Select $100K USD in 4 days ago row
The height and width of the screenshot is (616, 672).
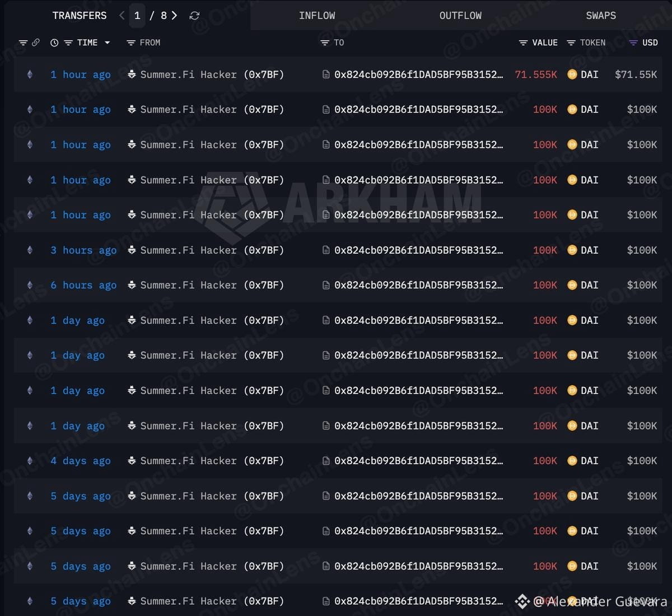pyautogui.click(x=642, y=461)
